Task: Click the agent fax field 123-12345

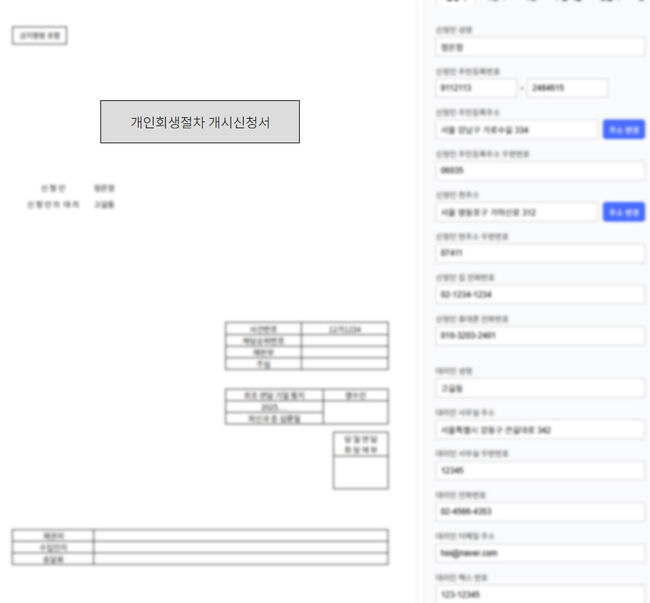Action: (x=540, y=594)
